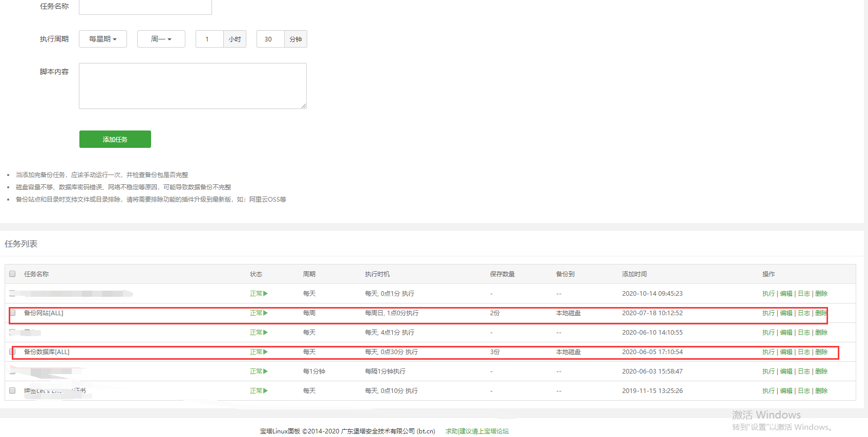Toggle 正常 status of 备份数据库[ALL] task

click(259, 352)
